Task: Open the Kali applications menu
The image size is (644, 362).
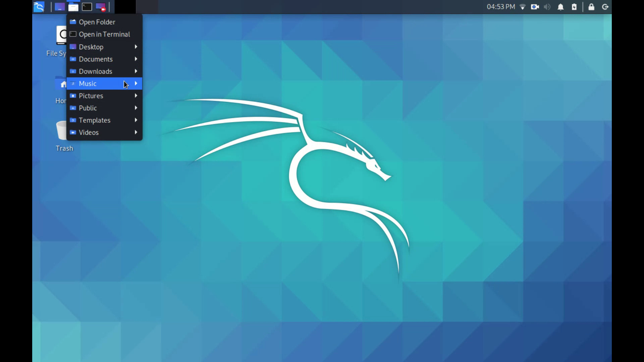Action: coord(39,7)
